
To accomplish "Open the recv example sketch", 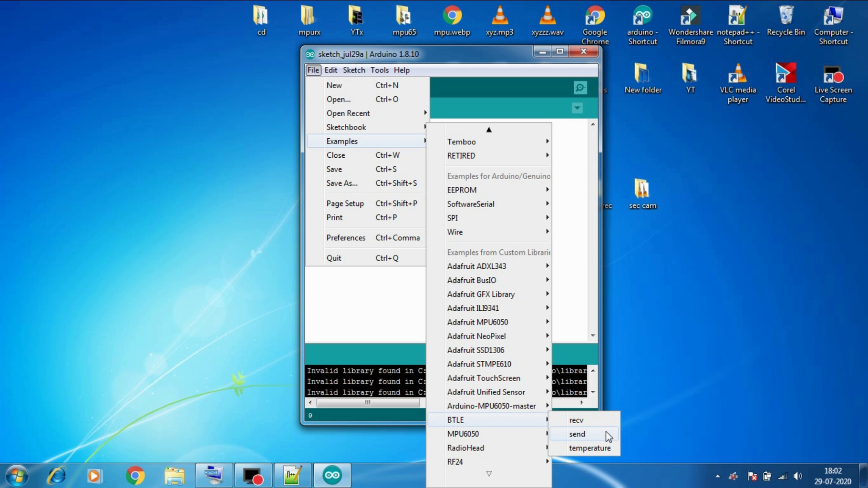I will pyautogui.click(x=576, y=420).
